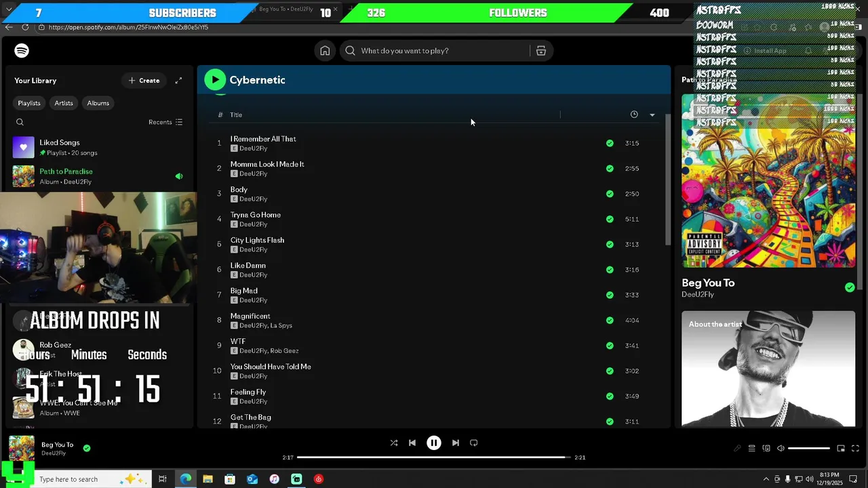The width and height of the screenshot is (868, 488).
Task: Toggle saved check for Momma Look I Made It
Action: [610, 168]
